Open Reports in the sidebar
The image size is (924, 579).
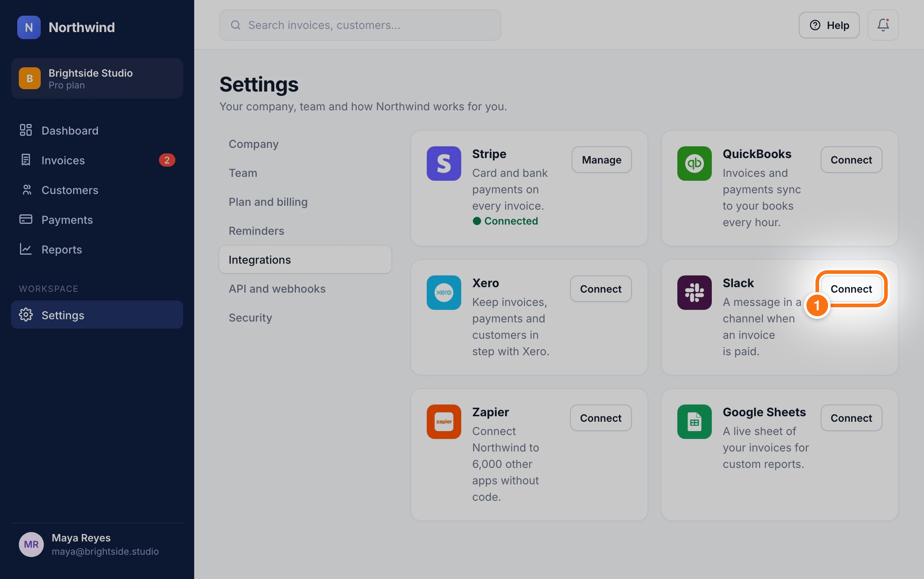pyautogui.click(x=97, y=249)
